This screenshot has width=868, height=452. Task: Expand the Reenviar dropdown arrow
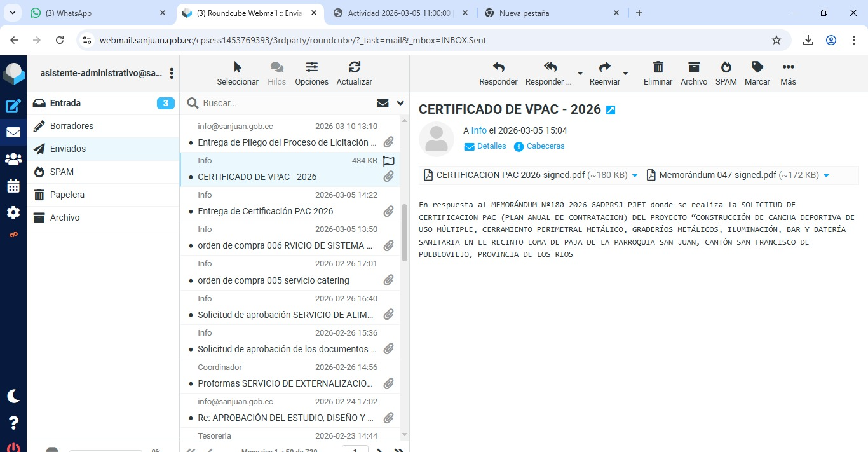coord(625,74)
